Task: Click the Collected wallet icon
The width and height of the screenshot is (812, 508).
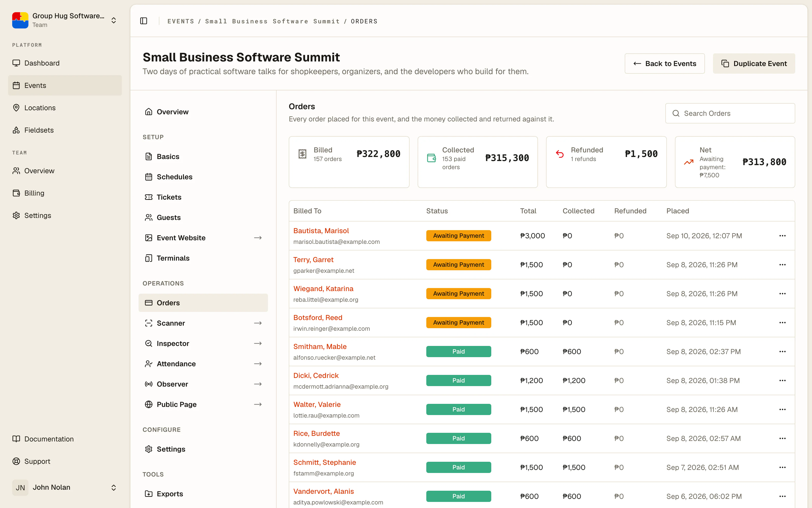Action: click(431, 158)
